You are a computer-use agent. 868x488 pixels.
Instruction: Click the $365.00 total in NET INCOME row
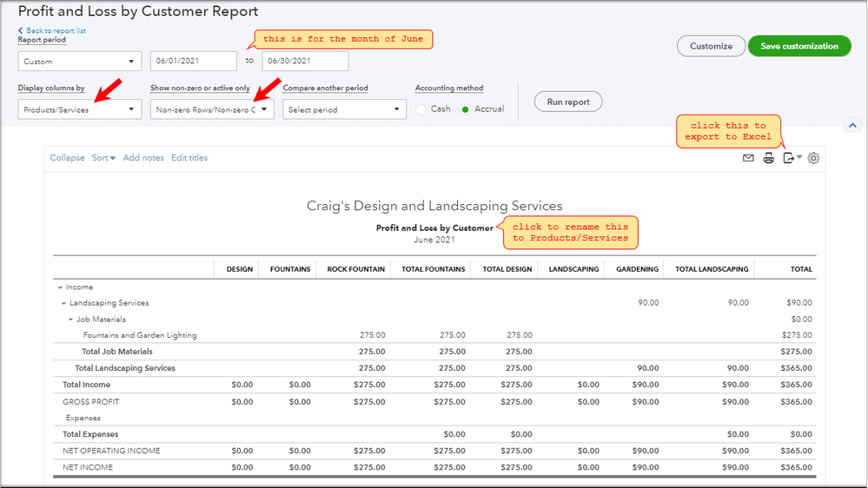point(796,467)
